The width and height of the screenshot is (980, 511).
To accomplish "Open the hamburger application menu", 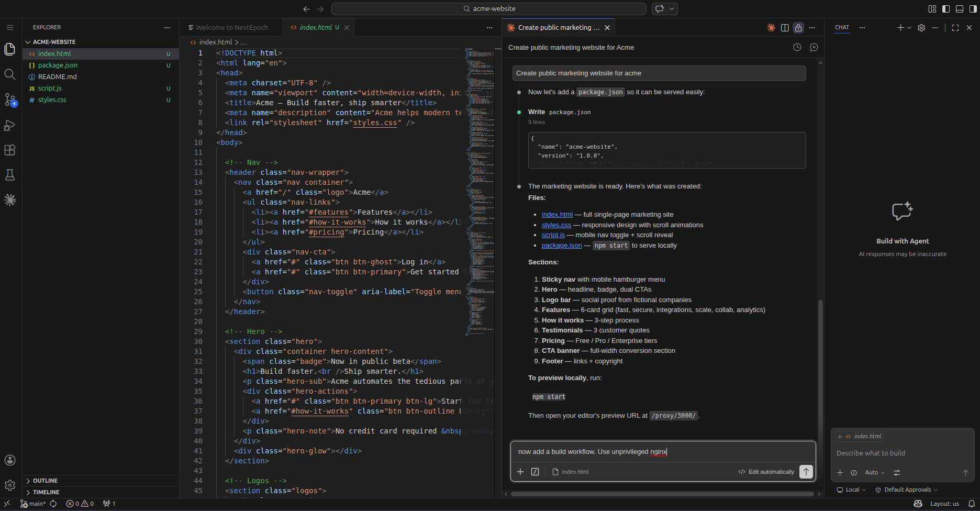I will (10, 27).
